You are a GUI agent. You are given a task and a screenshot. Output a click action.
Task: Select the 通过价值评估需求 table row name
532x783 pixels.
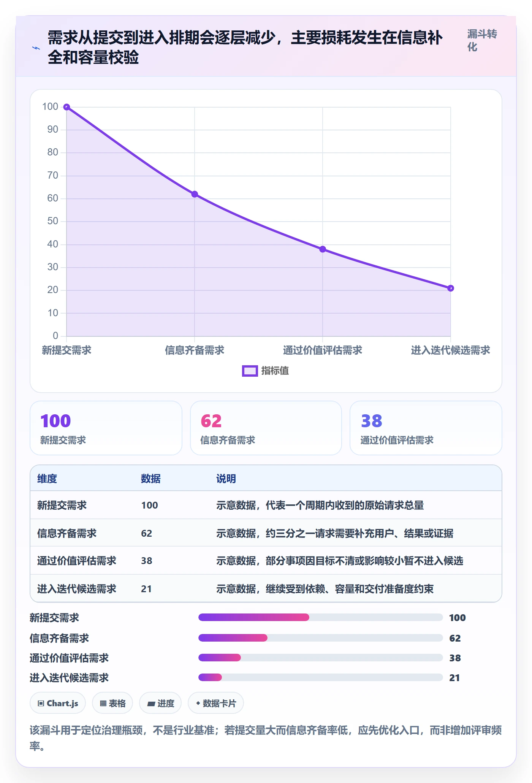(77, 561)
